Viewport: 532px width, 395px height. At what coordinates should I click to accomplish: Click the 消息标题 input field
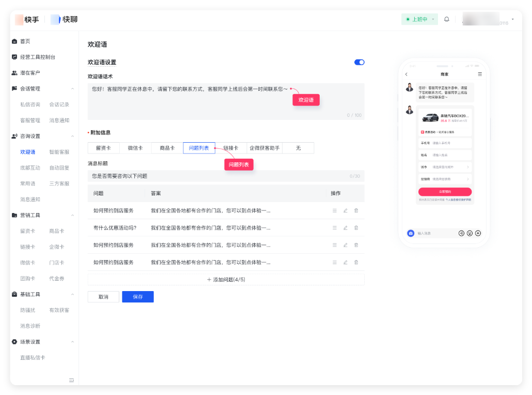(225, 176)
